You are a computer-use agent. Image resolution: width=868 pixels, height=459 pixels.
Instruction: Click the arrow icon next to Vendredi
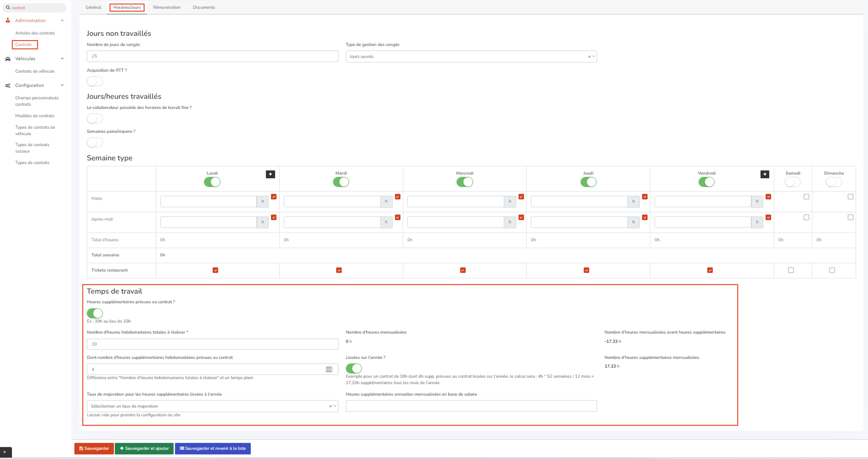click(765, 174)
